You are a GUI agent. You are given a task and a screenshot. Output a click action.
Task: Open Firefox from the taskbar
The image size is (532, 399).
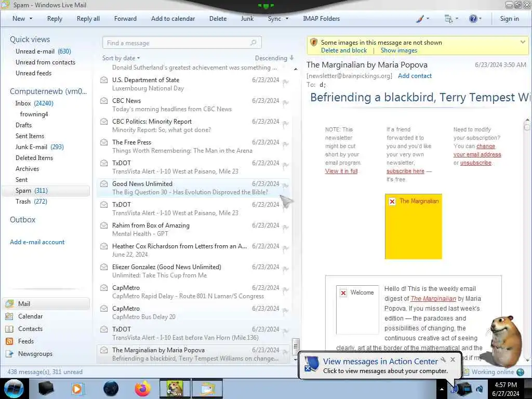(142, 389)
